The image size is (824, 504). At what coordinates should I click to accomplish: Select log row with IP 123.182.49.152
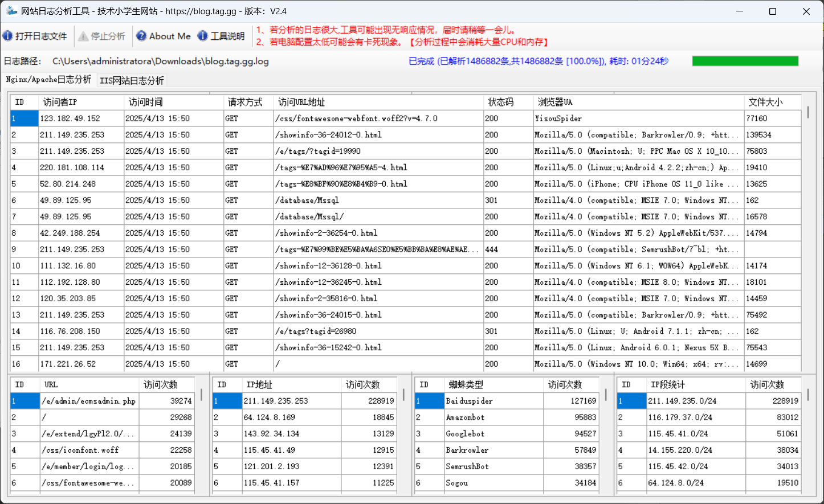click(x=70, y=118)
